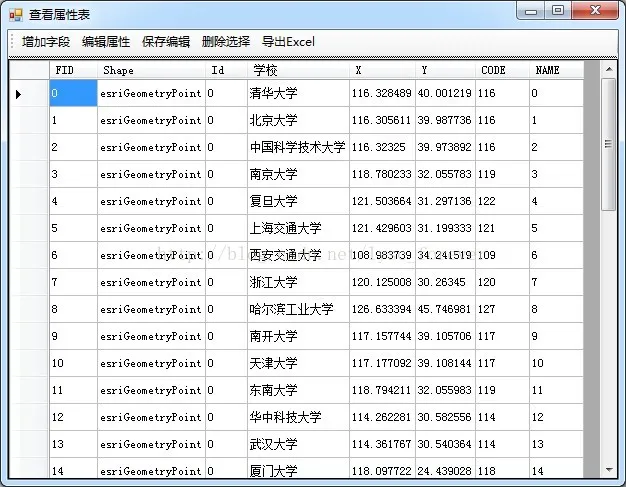Click X value 121.503664
Image resolution: width=626 pixels, height=487 pixels.
(382, 201)
